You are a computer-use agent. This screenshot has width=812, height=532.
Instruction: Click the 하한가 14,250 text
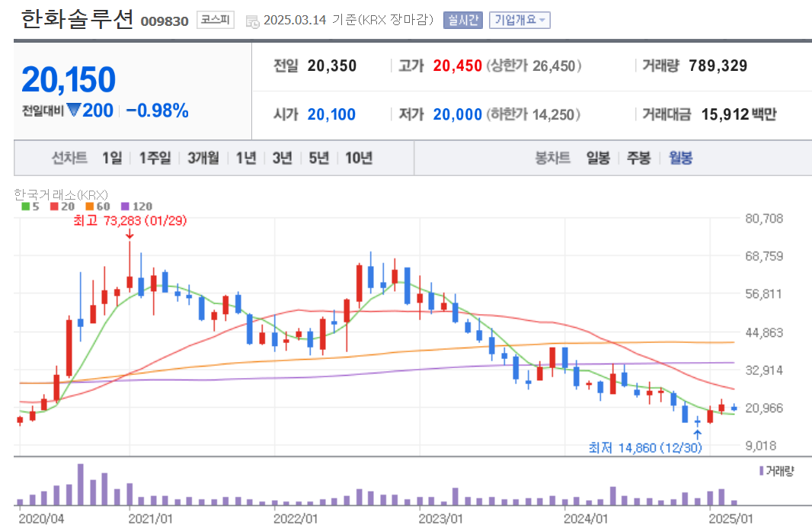coord(533,114)
